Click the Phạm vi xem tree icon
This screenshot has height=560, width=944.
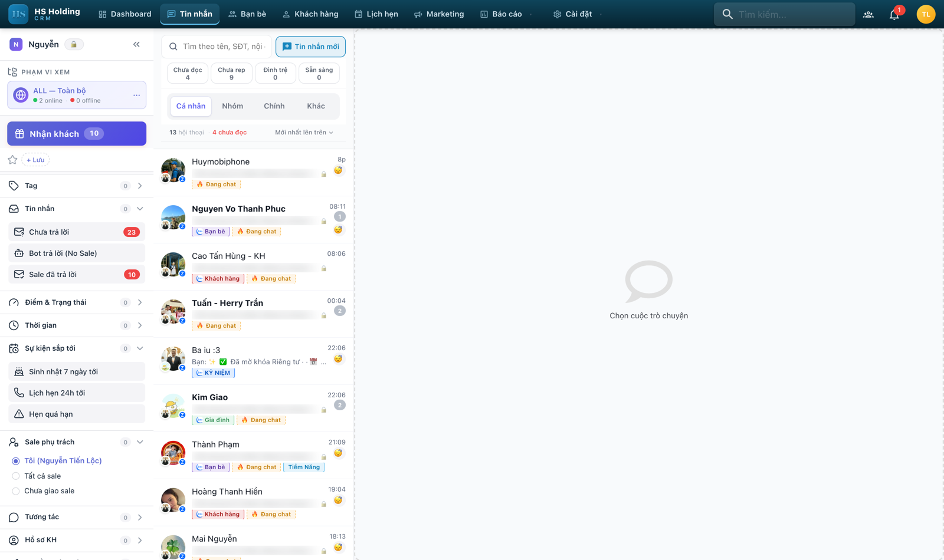pos(12,72)
